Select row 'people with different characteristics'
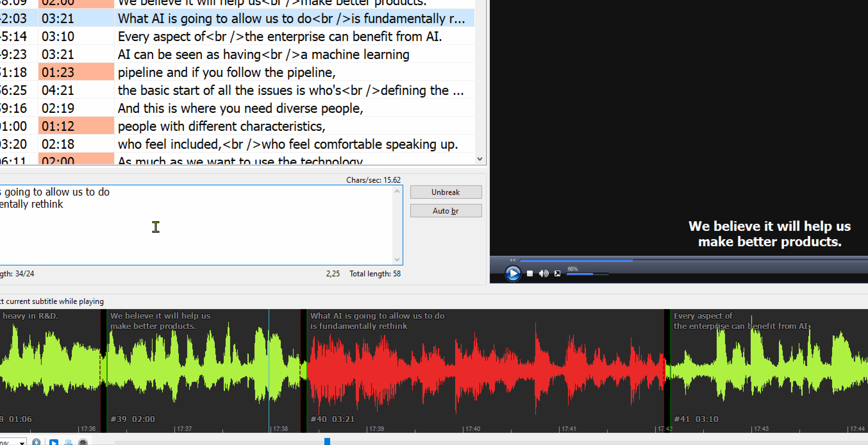The image size is (868, 445). point(221,126)
